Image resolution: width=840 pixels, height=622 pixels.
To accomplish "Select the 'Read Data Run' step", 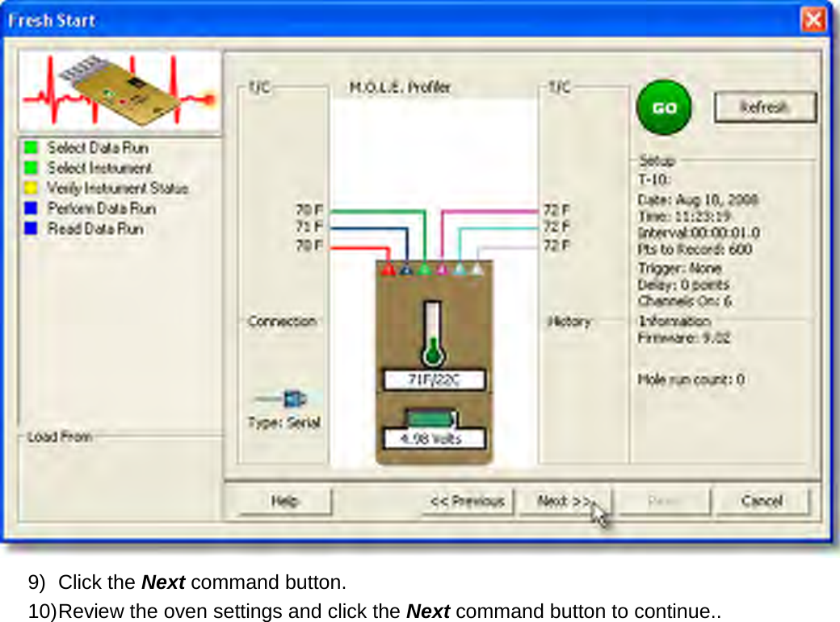I will tap(95, 229).
